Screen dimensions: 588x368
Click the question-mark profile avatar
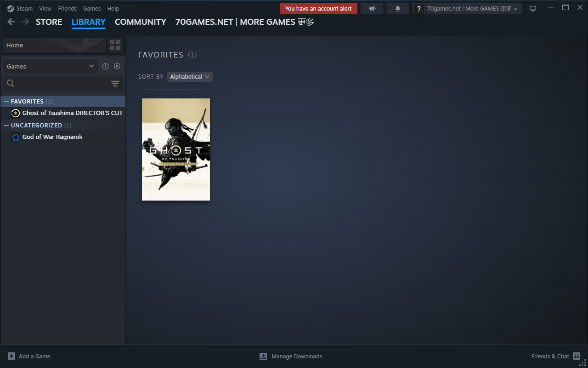(x=418, y=9)
